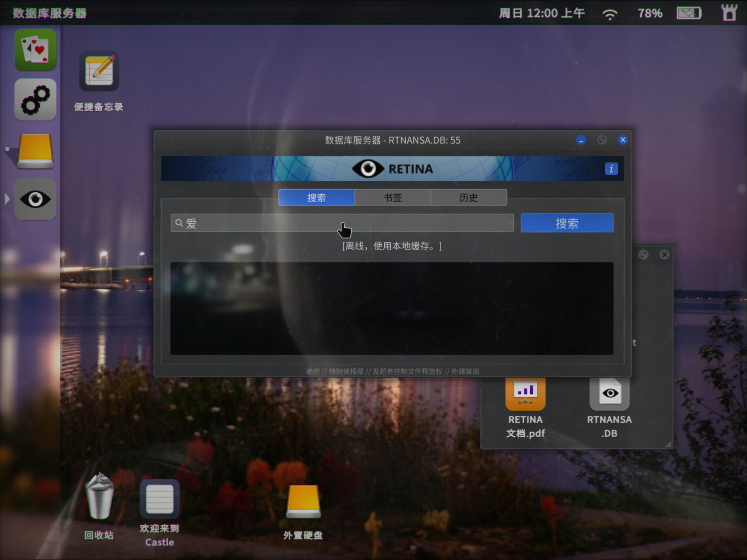The width and height of the screenshot is (747, 560).
Task: Select the 搜索 tab
Action: [316, 198]
